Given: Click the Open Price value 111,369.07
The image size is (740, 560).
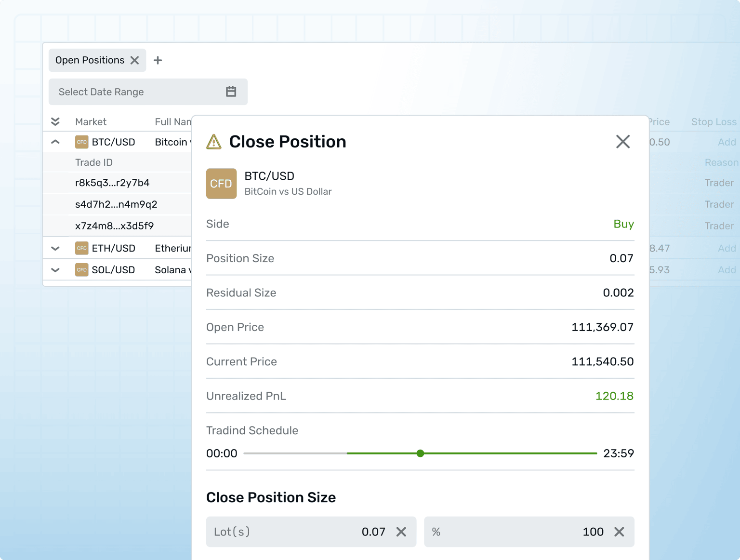Looking at the screenshot, I should 602,327.
